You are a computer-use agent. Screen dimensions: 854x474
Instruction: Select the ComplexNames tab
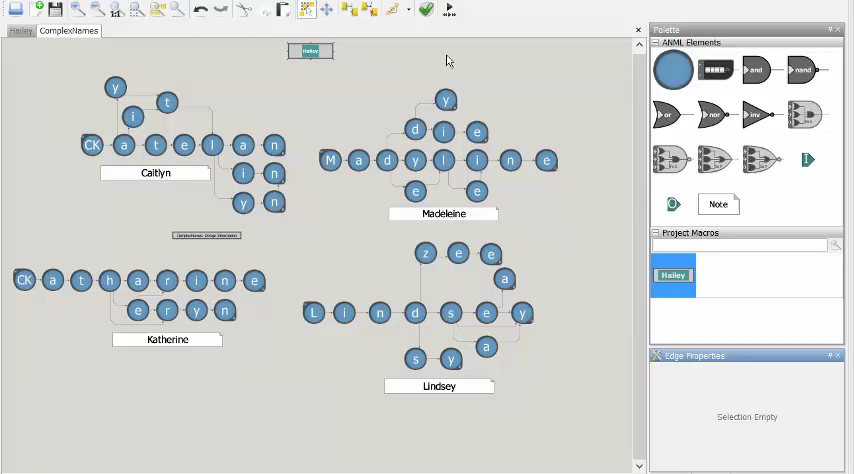pyautogui.click(x=69, y=31)
